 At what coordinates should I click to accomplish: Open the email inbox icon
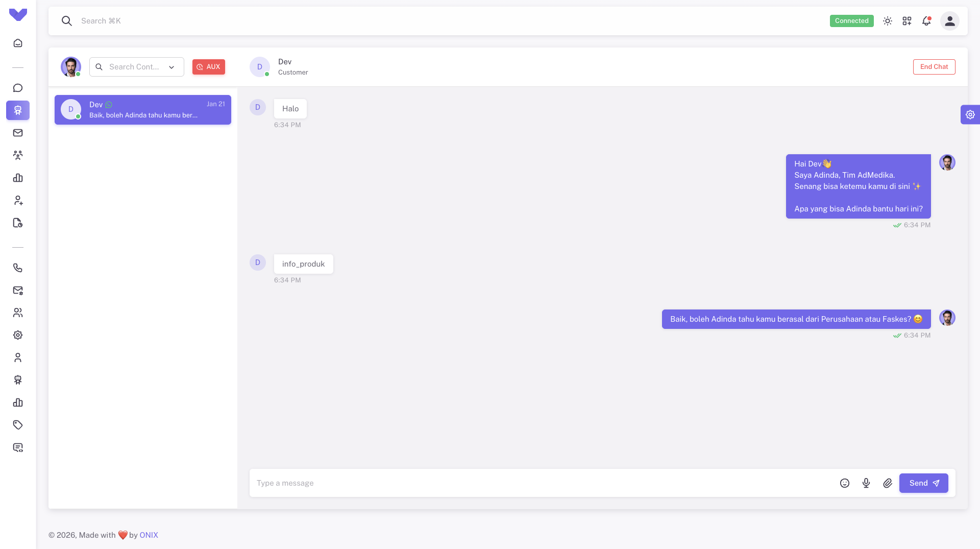point(18,133)
